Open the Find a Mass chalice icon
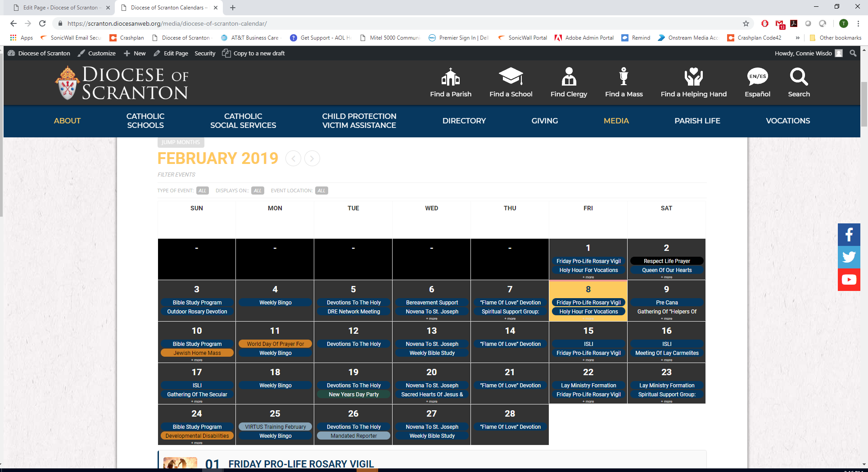The height and width of the screenshot is (472, 868). coord(624,77)
